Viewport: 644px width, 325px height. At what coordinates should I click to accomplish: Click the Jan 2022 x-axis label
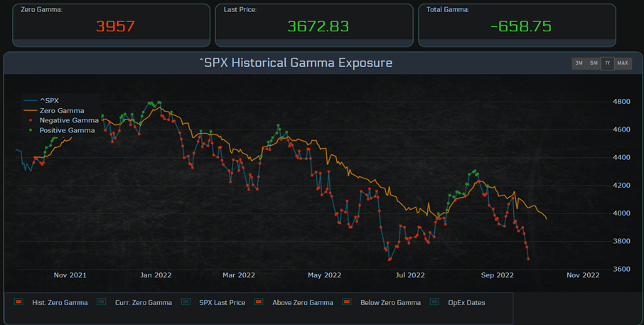click(x=156, y=275)
